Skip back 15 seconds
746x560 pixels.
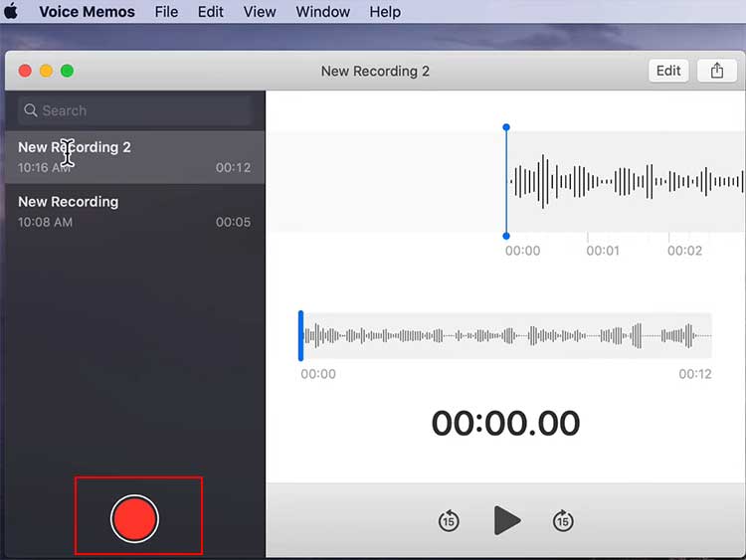click(449, 520)
